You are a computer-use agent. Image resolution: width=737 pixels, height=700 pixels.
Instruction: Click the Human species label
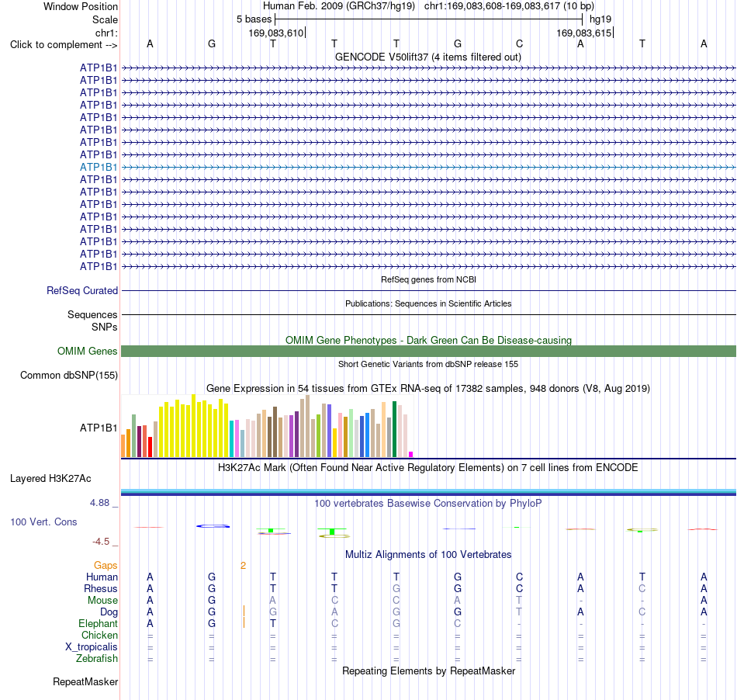[102, 577]
